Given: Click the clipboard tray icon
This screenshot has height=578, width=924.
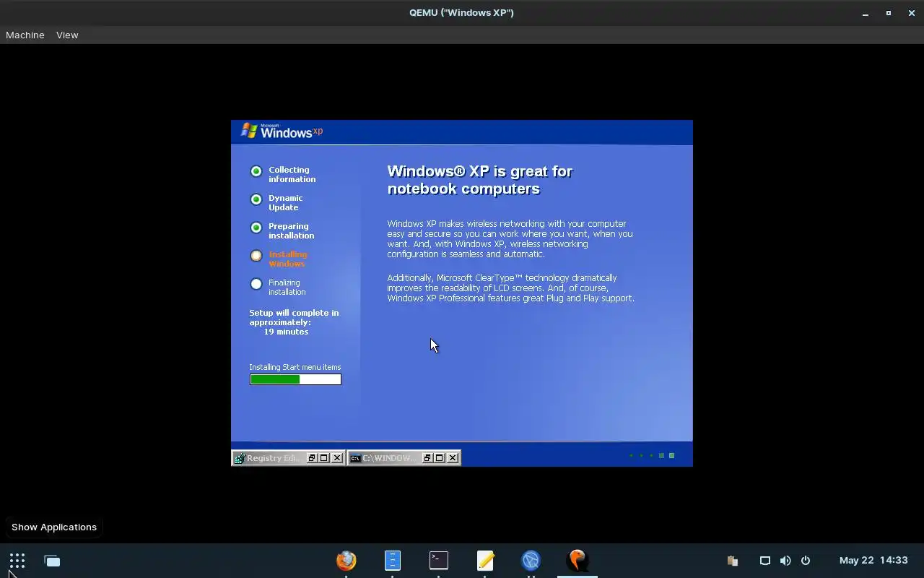Looking at the screenshot, I should point(732,561).
